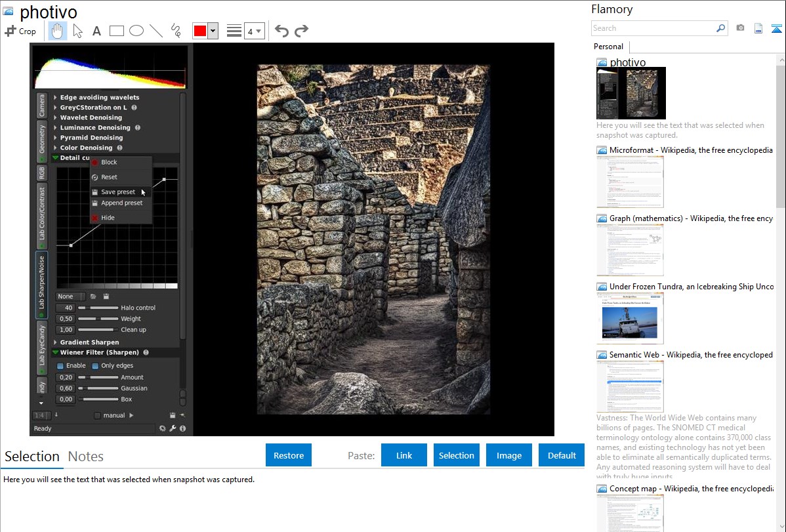This screenshot has height=532, width=786.
Task: Activate the hand pan tool
Action: pyautogui.click(x=58, y=31)
